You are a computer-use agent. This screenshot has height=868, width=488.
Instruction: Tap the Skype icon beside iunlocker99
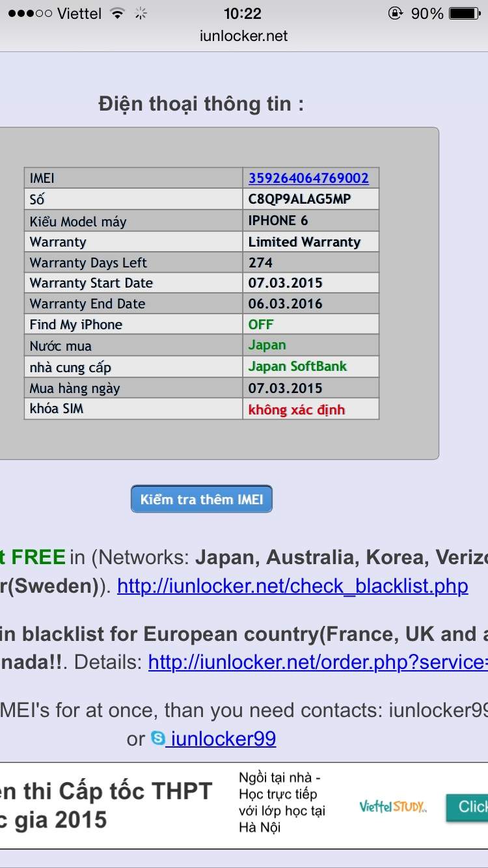coord(158,738)
